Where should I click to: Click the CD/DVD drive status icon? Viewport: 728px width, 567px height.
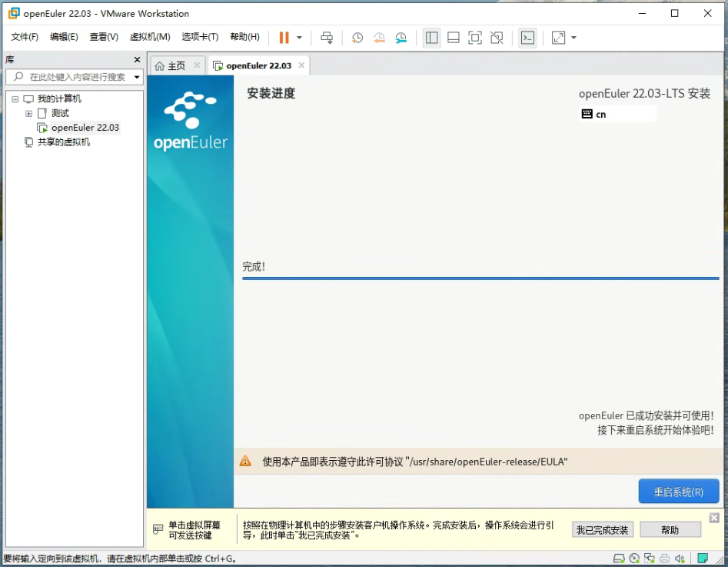point(634,559)
